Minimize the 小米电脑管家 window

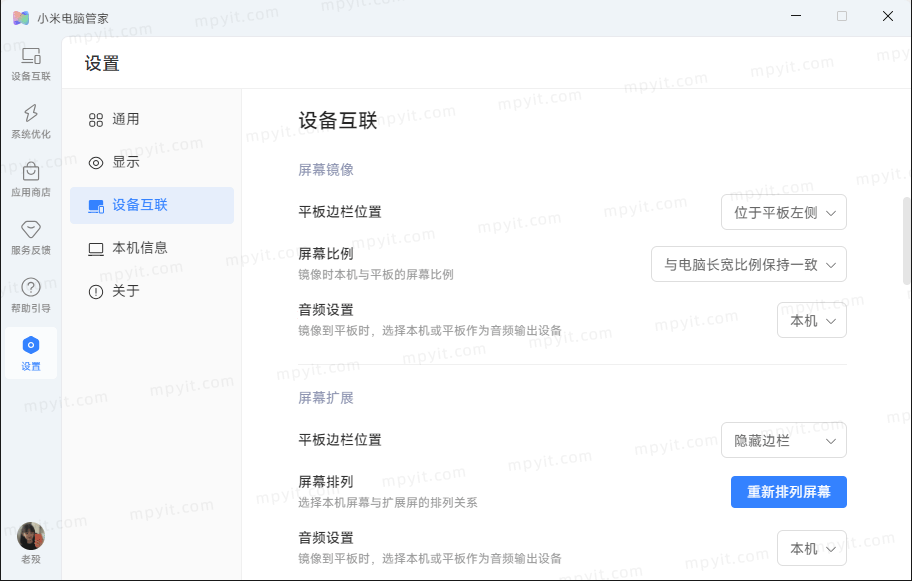coord(796,16)
